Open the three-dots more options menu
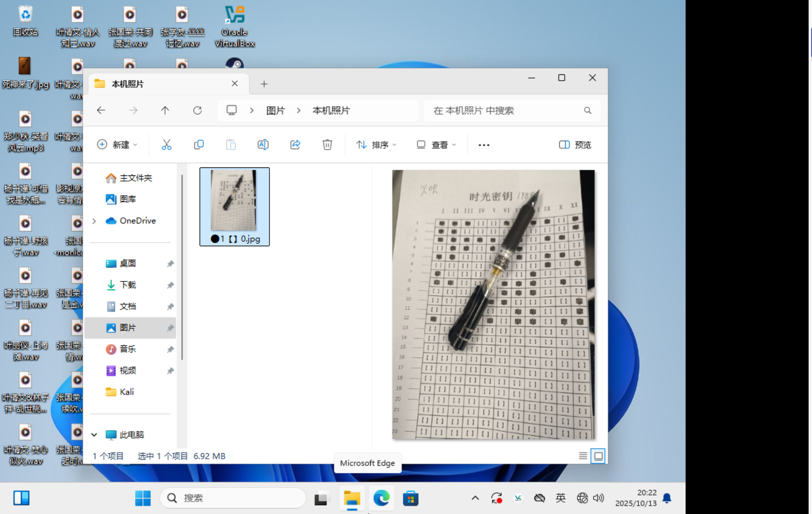 (x=484, y=145)
